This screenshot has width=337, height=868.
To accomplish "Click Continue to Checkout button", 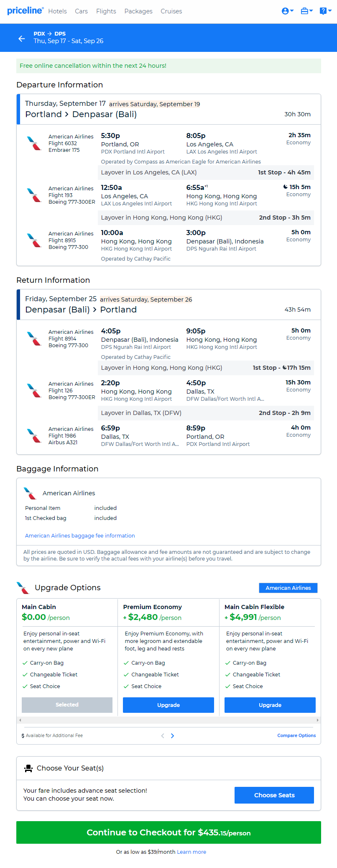I will tap(168, 832).
